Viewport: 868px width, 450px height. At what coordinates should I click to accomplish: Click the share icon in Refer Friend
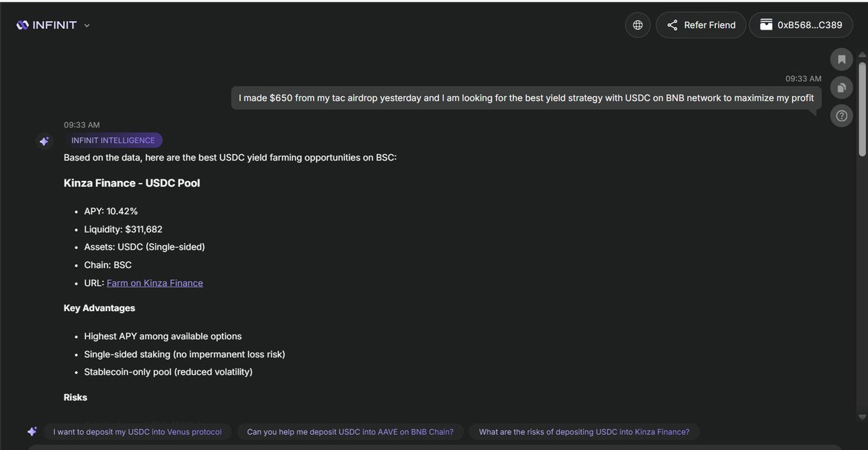(672, 25)
